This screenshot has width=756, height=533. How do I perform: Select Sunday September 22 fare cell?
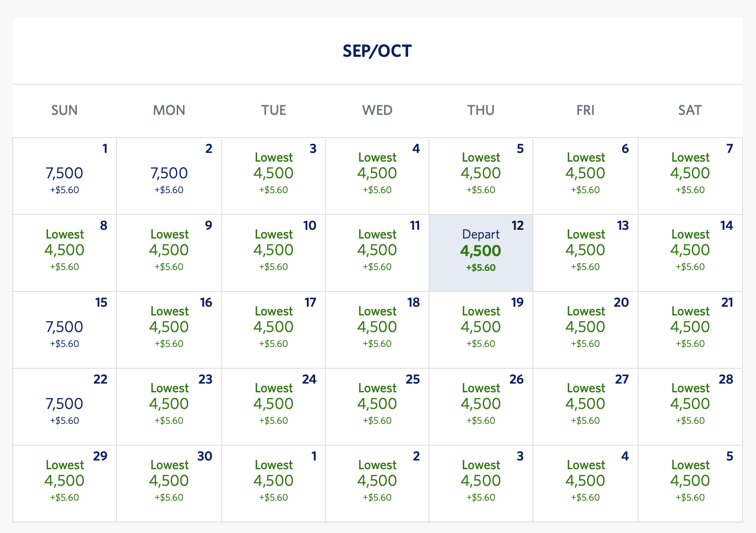65,407
